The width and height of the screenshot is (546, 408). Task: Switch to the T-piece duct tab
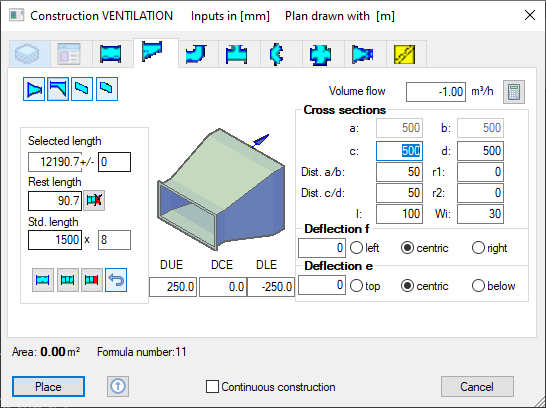(x=237, y=54)
